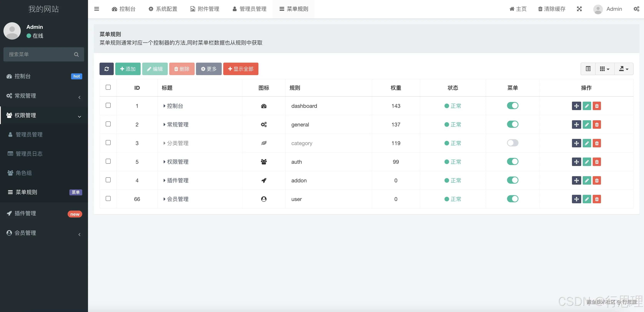644x312 pixels.
Task: Click the 显示全部 button
Action: (241, 69)
